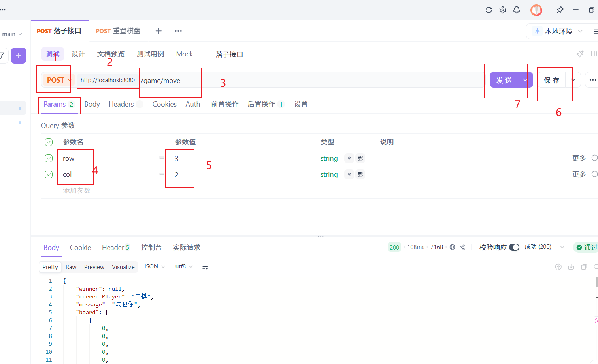598x364 pixels.
Task: Open the 测试用例 tab
Action: (x=151, y=54)
